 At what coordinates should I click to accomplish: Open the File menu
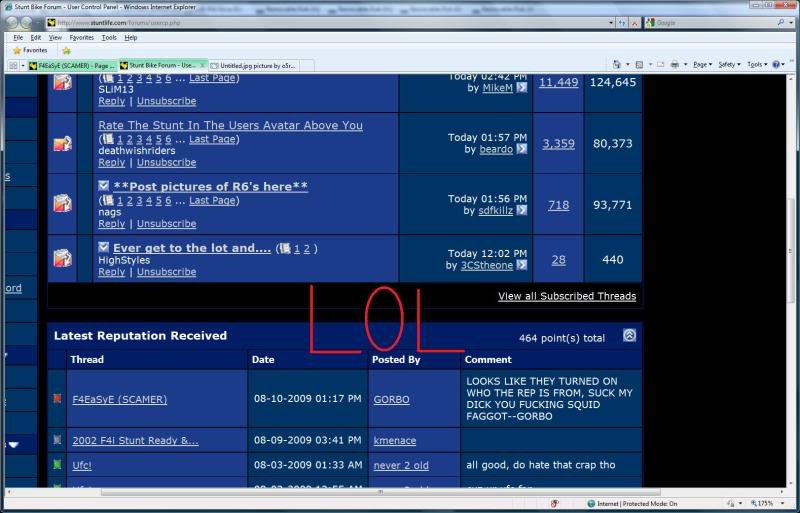pos(18,38)
